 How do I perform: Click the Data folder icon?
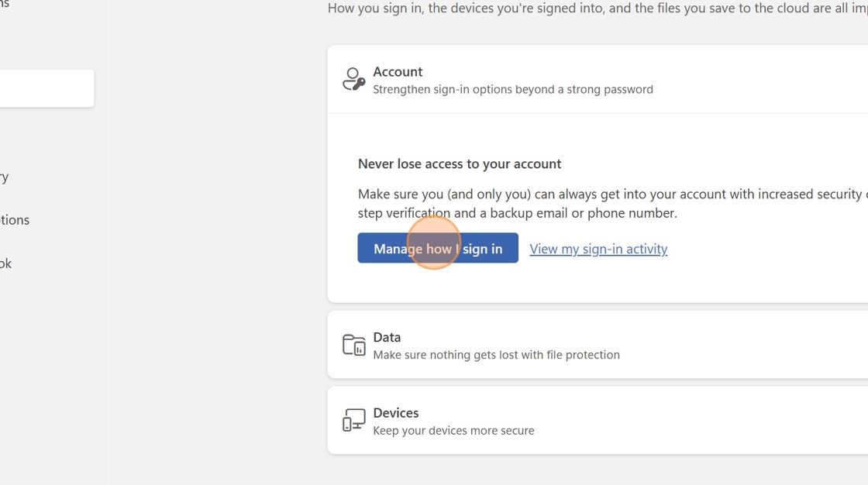[x=353, y=345]
